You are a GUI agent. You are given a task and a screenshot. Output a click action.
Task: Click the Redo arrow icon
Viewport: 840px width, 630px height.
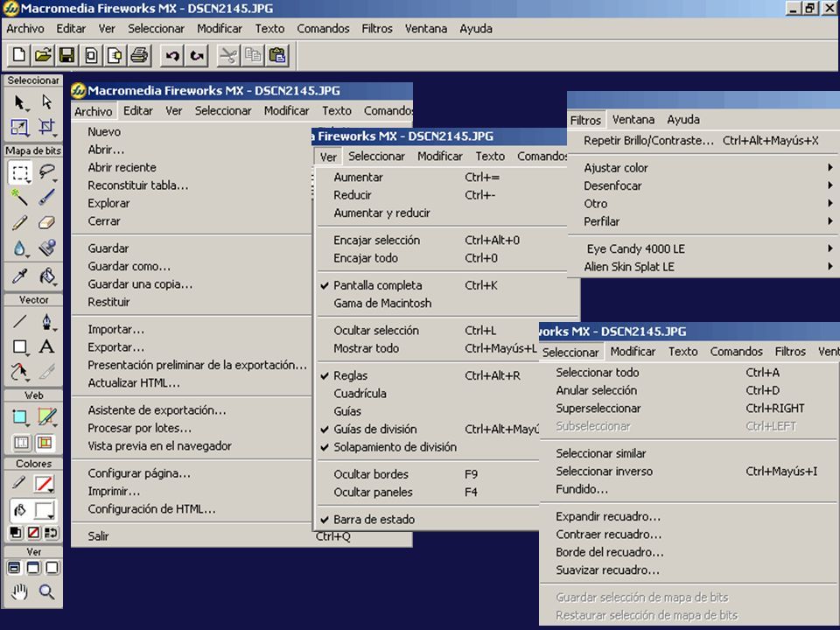pos(197,55)
